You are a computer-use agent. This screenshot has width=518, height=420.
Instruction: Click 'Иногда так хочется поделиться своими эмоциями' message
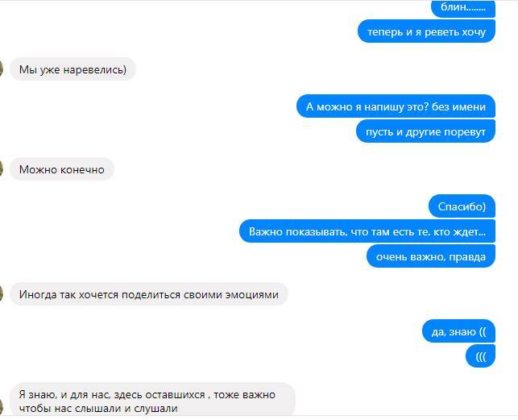coord(149,294)
